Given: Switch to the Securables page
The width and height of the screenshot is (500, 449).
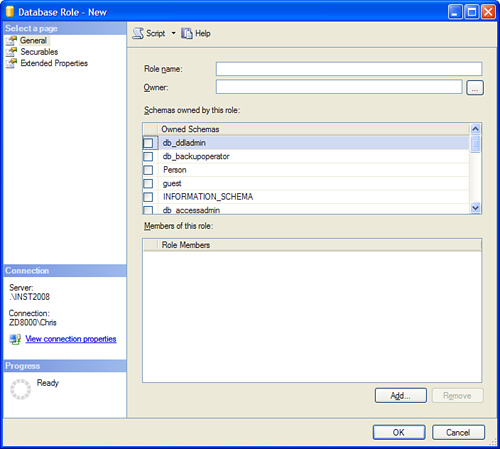Looking at the screenshot, I should click(39, 52).
